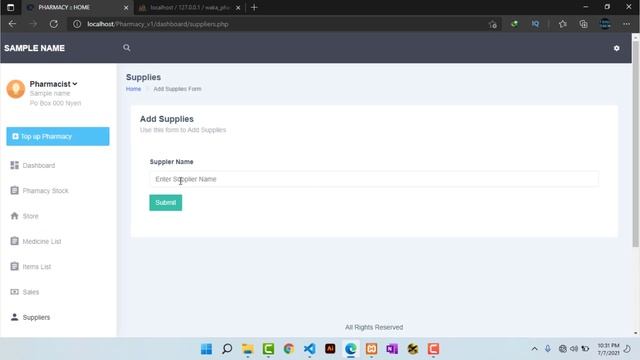Open browser Collections
640x360 pixels.
point(584,24)
